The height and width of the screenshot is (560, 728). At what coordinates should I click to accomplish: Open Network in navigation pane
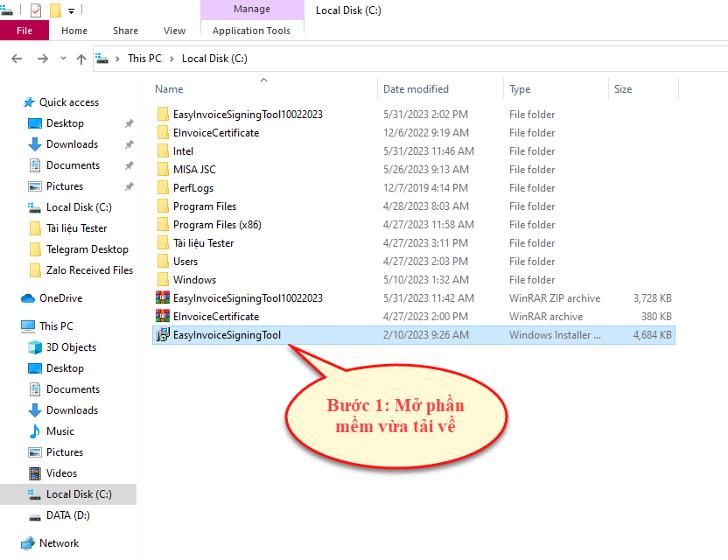coord(59,543)
